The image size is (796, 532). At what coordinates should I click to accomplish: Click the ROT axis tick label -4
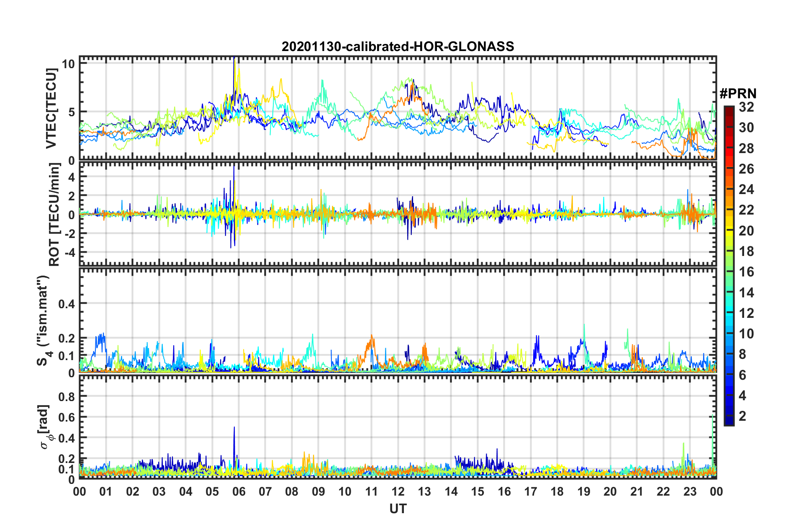70,253
